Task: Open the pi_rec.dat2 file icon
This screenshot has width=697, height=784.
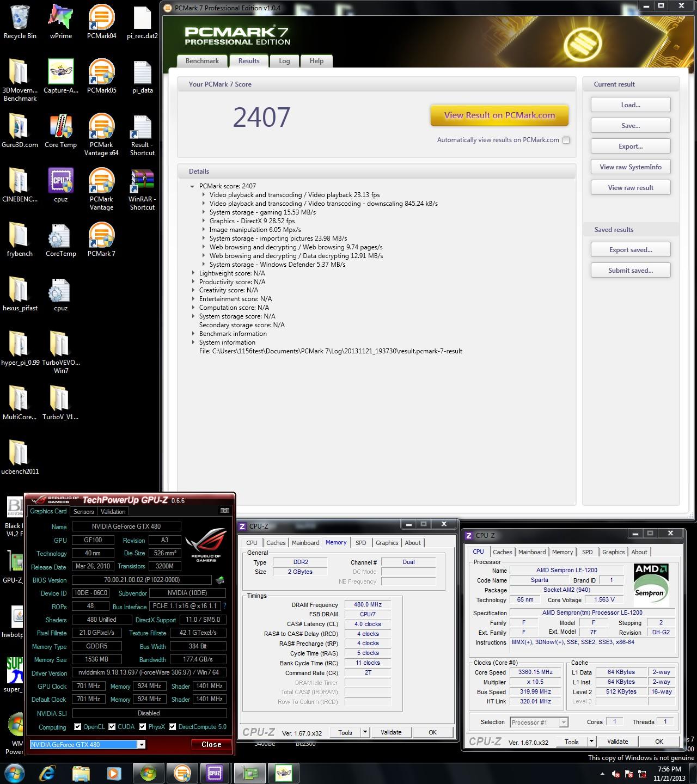Action: (142, 22)
